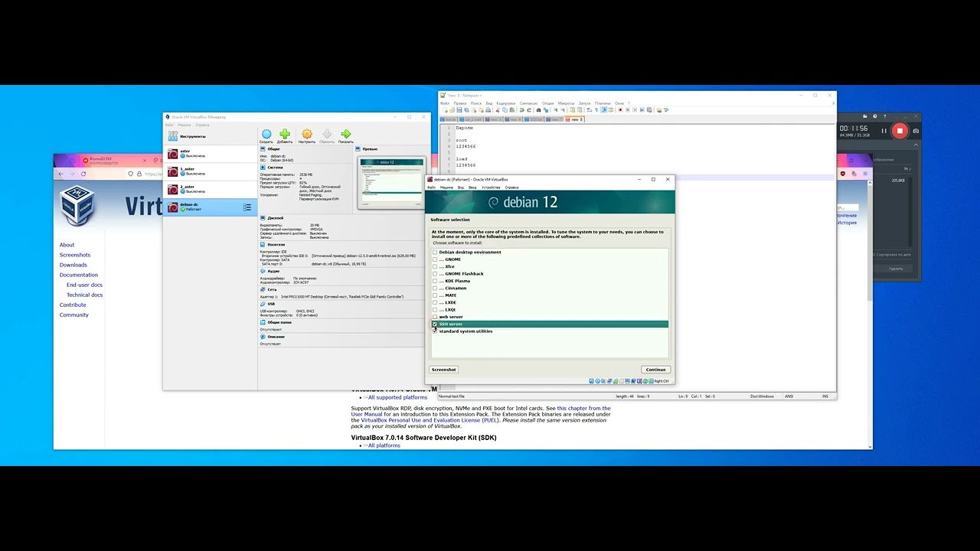
Task: Click the red stop recording button
Action: click(900, 131)
